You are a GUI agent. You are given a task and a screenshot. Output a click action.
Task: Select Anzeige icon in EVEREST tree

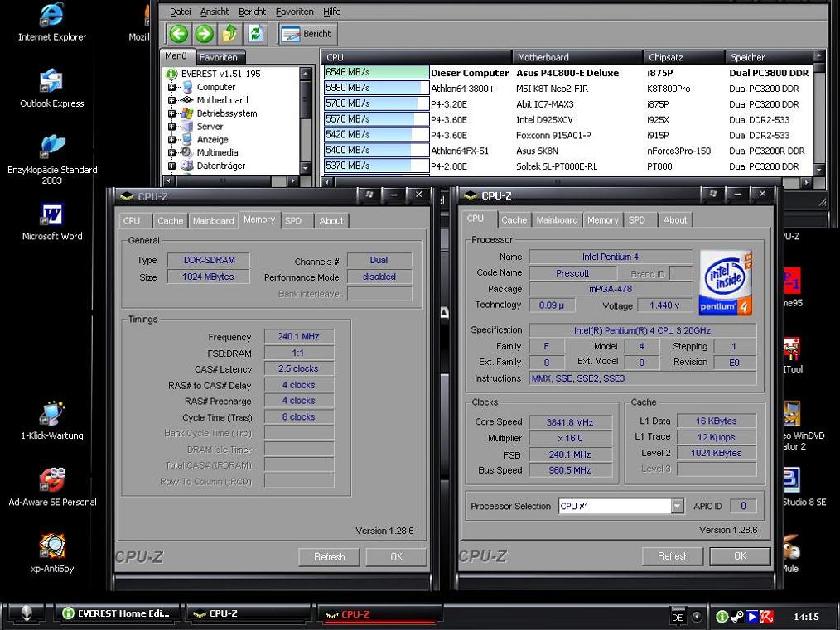coord(187,139)
